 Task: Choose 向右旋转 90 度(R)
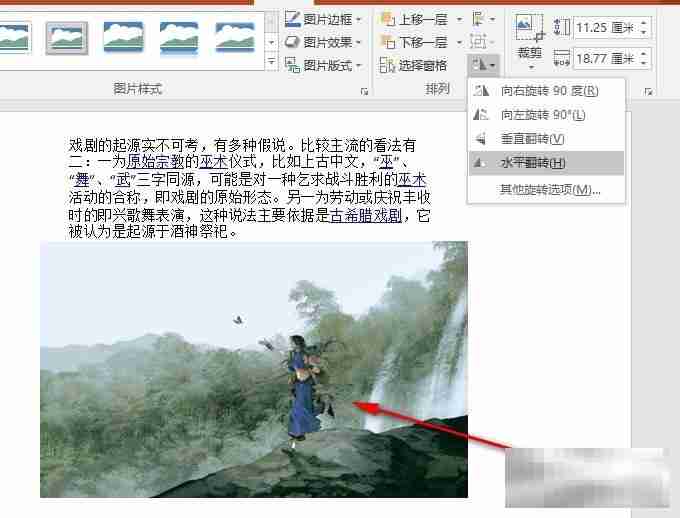click(x=546, y=91)
